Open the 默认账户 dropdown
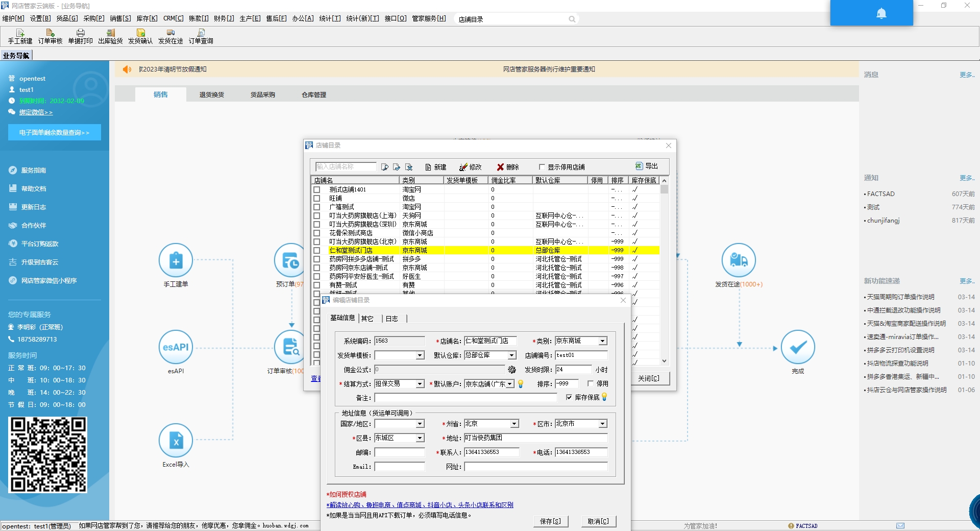Screen dimensions: 980x531 point(510,384)
